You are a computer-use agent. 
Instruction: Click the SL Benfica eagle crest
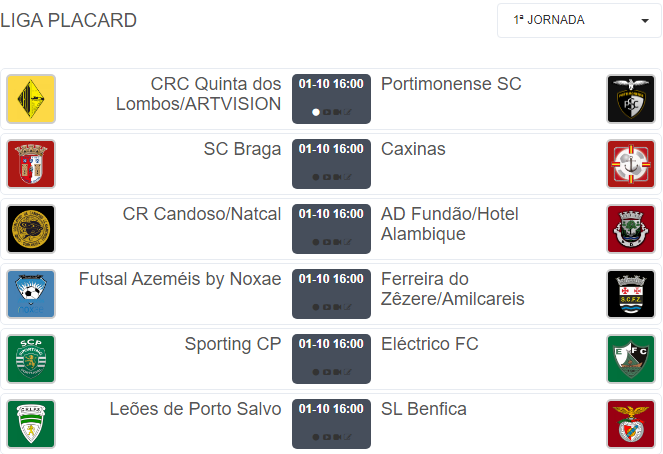[631, 424]
